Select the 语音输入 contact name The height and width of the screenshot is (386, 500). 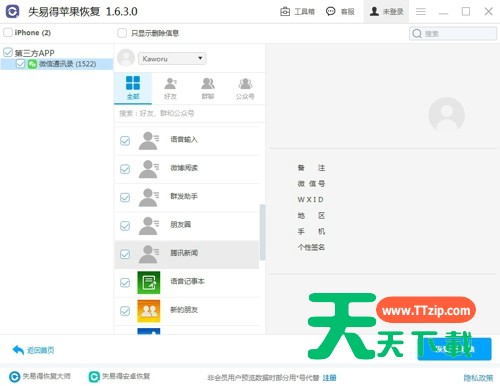pyautogui.click(x=184, y=139)
